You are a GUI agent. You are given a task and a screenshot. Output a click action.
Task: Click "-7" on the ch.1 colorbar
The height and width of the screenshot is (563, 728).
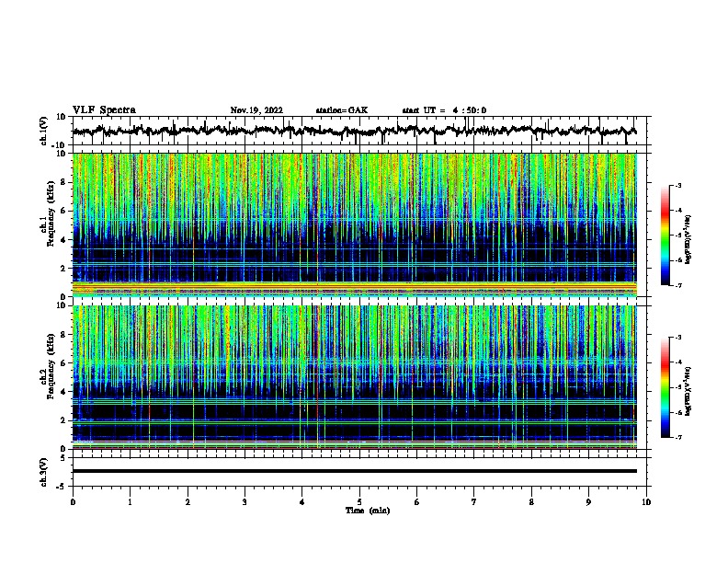677,286
